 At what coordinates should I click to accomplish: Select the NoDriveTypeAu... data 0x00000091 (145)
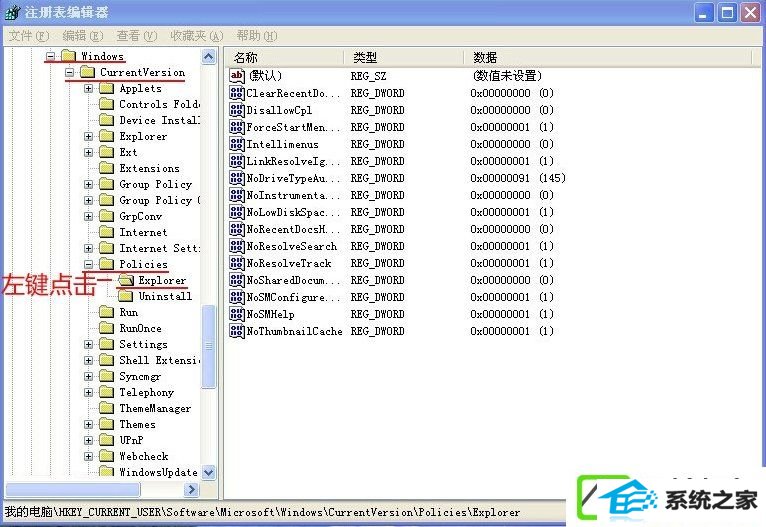(x=518, y=178)
